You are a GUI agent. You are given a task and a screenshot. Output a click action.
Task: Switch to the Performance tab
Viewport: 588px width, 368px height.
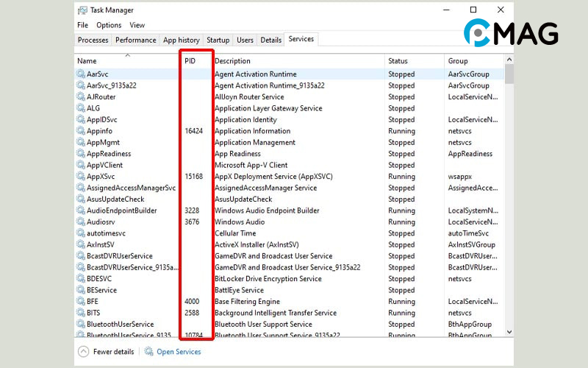click(x=136, y=40)
